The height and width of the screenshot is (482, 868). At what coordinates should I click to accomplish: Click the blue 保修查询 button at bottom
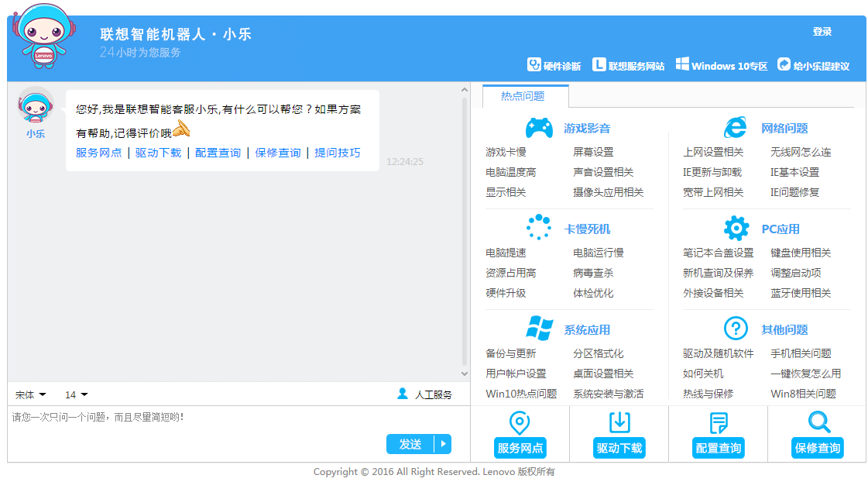(818, 448)
